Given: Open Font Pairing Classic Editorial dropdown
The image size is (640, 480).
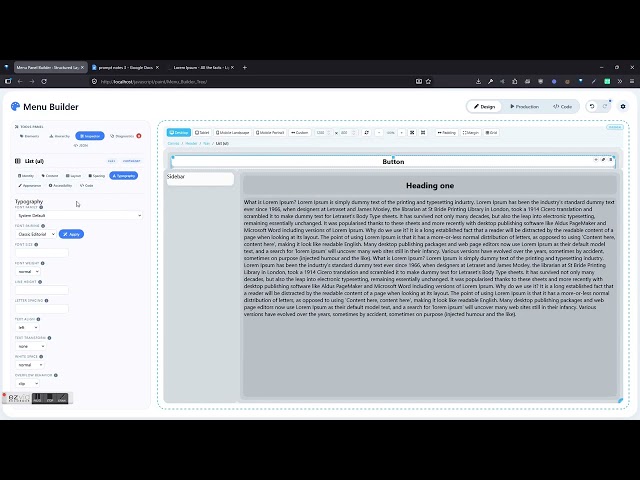Looking at the screenshot, I should click(x=36, y=234).
